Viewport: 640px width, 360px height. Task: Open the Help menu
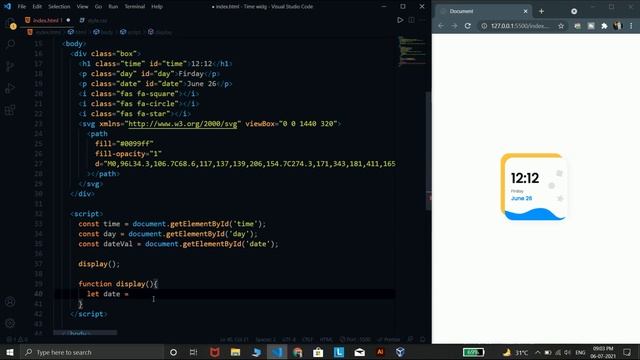pyautogui.click(x=157, y=7)
